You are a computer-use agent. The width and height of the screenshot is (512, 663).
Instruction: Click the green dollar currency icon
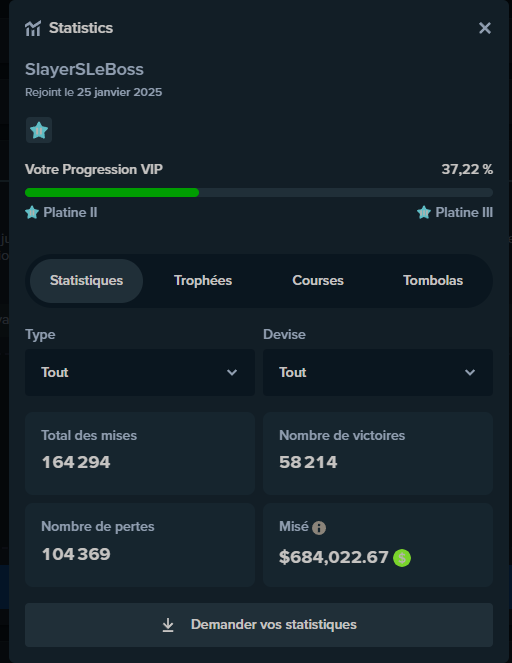point(402,558)
